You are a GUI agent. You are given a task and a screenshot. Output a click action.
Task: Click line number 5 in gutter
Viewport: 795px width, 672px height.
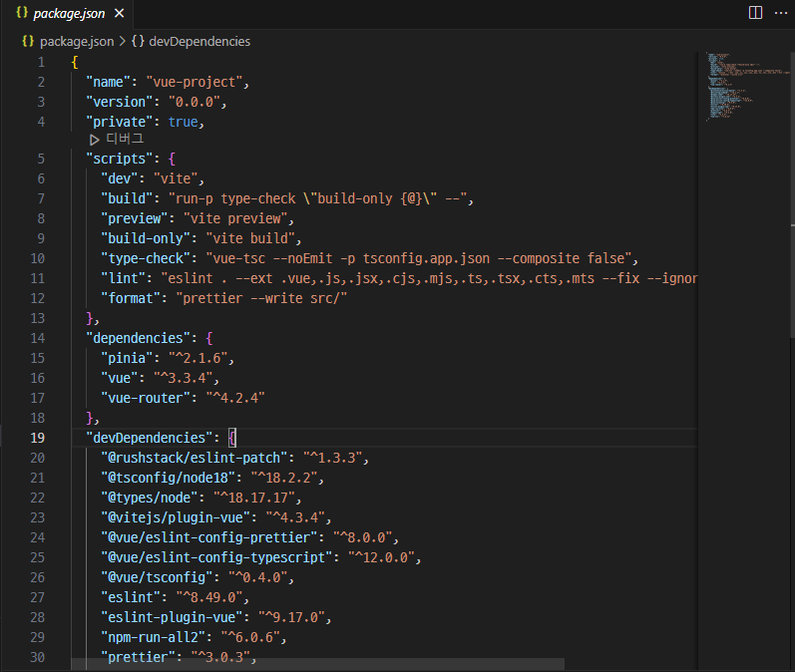41,159
